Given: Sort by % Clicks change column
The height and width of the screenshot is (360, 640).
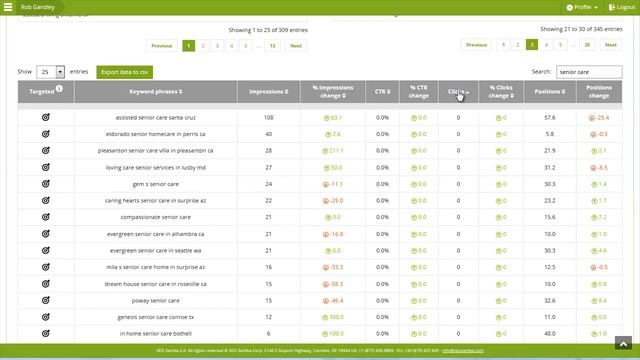Looking at the screenshot, I should click(x=501, y=91).
